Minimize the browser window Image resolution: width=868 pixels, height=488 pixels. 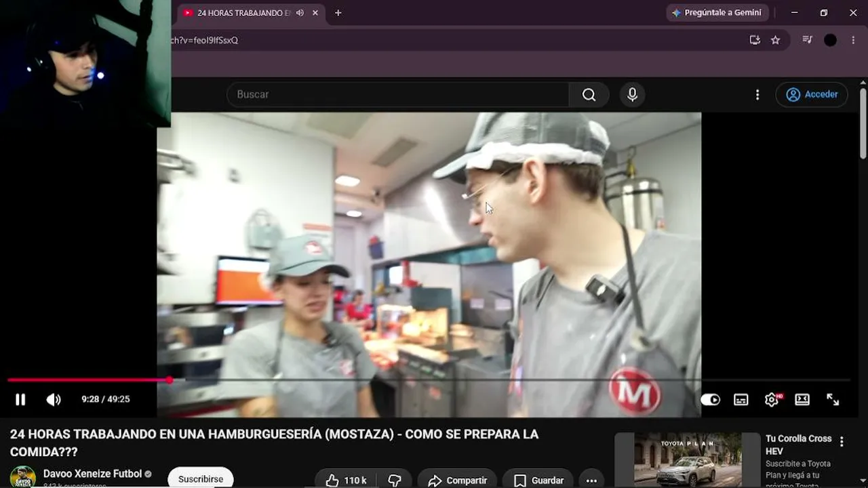pos(794,13)
